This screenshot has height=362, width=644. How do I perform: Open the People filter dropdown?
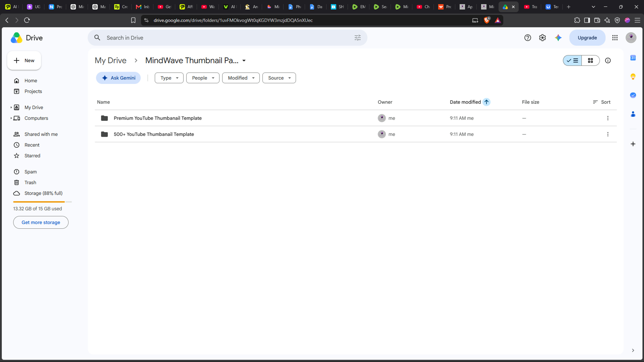(x=203, y=78)
